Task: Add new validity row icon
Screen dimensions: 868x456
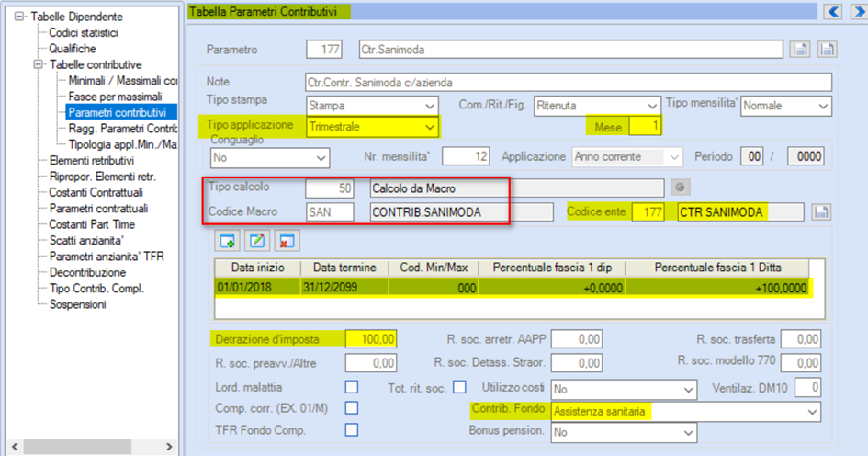Action: click(x=228, y=241)
